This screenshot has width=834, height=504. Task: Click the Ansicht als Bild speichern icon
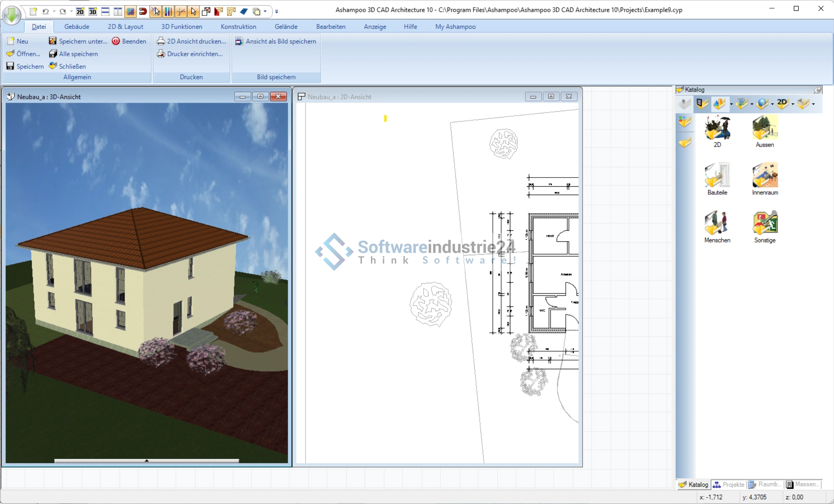tap(239, 41)
